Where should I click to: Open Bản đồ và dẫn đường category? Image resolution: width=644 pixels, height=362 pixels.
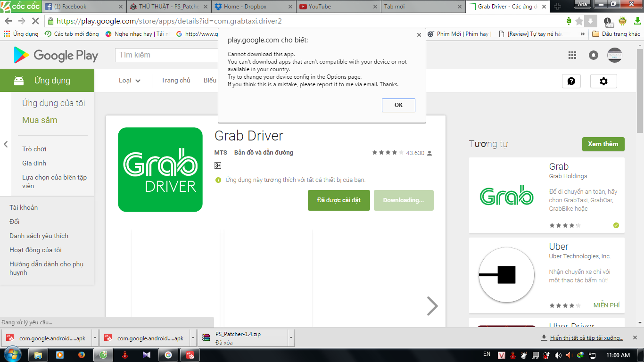tap(264, 153)
